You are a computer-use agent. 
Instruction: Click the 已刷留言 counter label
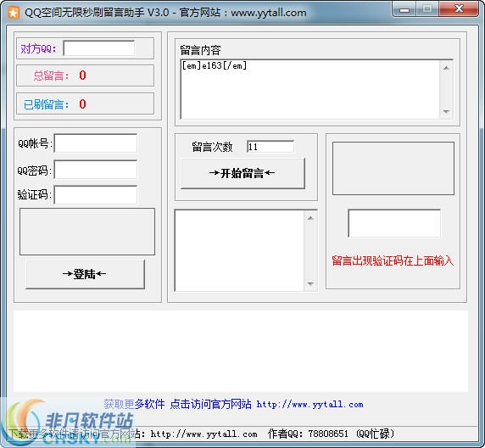(46, 104)
